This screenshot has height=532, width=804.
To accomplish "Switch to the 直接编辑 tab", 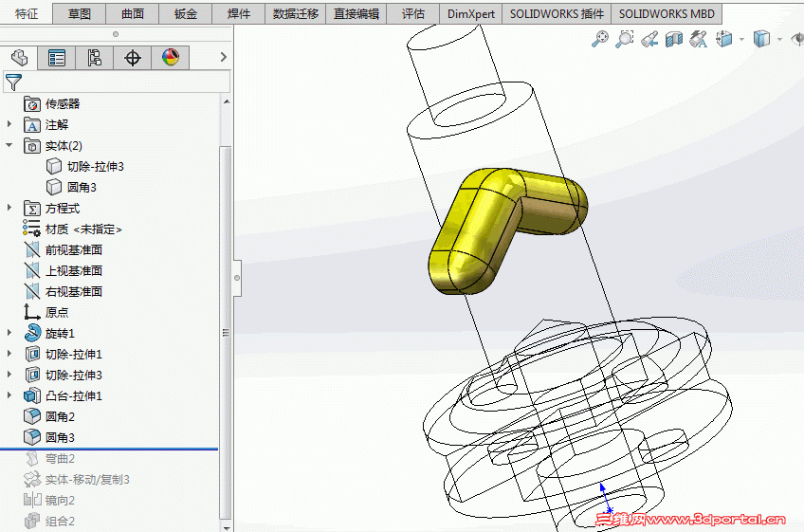I will [356, 14].
